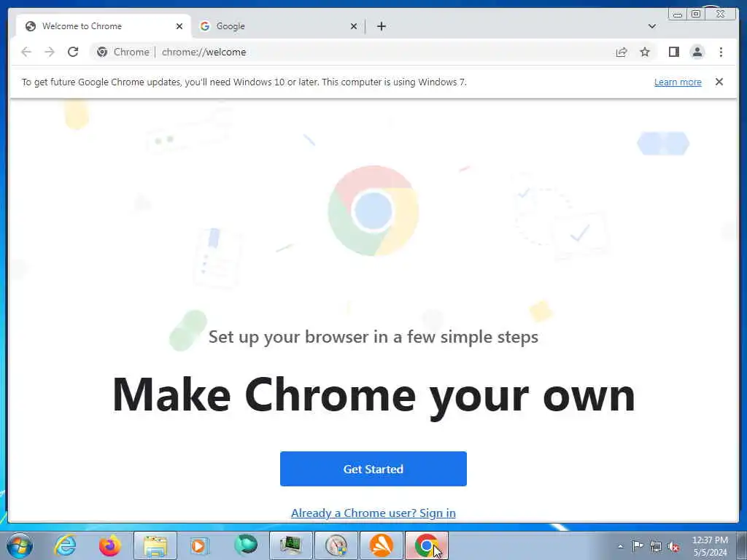The image size is (747, 560).
Task: Reload the page with the refresh icon
Action: 73,52
